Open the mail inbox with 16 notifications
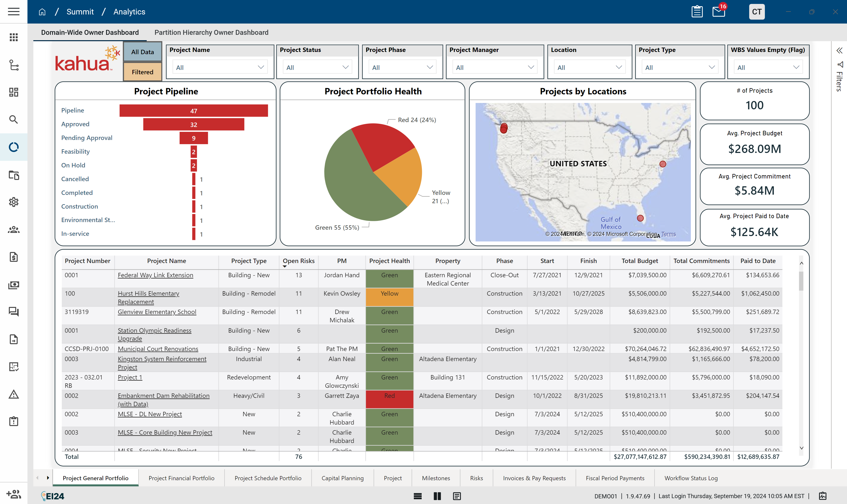The image size is (847, 504). pyautogui.click(x=718, y=12)
